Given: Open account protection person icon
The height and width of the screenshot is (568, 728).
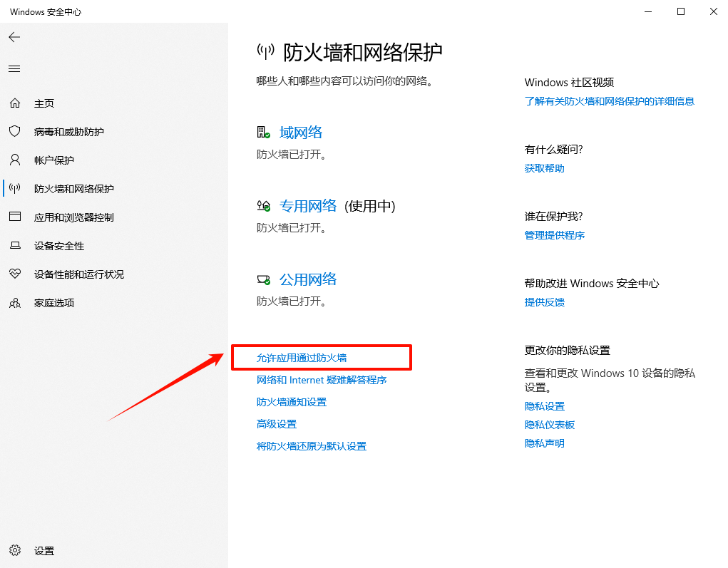Looking at the screenshot, I should [15, 160].
